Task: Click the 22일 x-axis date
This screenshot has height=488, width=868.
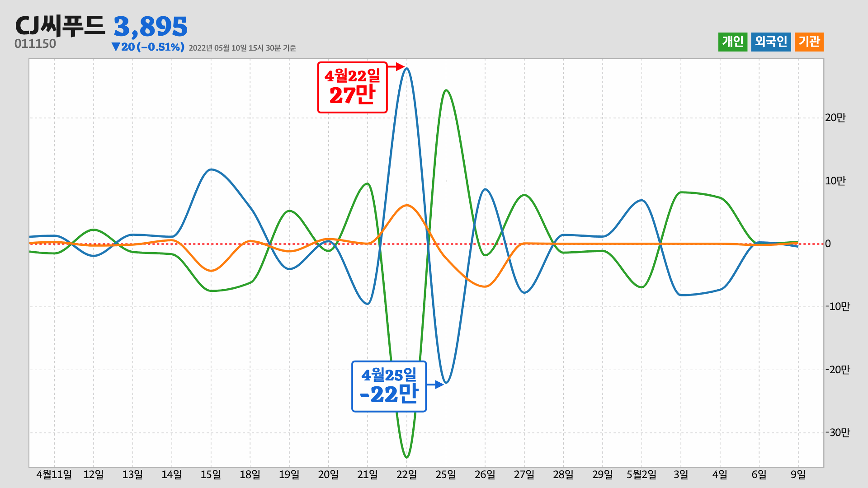Action: (407, 475)
